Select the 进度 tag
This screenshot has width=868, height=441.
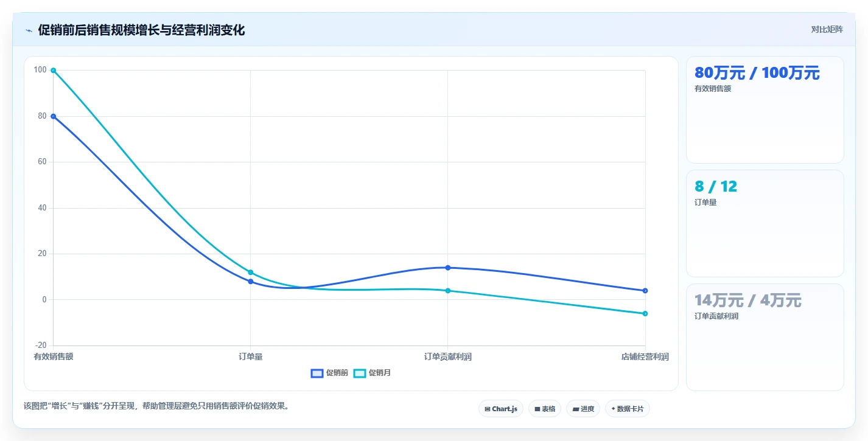583,409
